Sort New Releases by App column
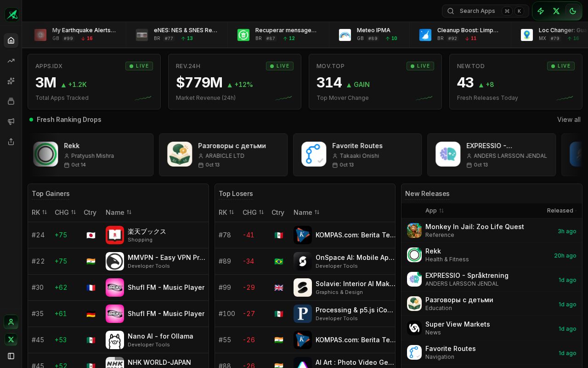 point(435,211)
